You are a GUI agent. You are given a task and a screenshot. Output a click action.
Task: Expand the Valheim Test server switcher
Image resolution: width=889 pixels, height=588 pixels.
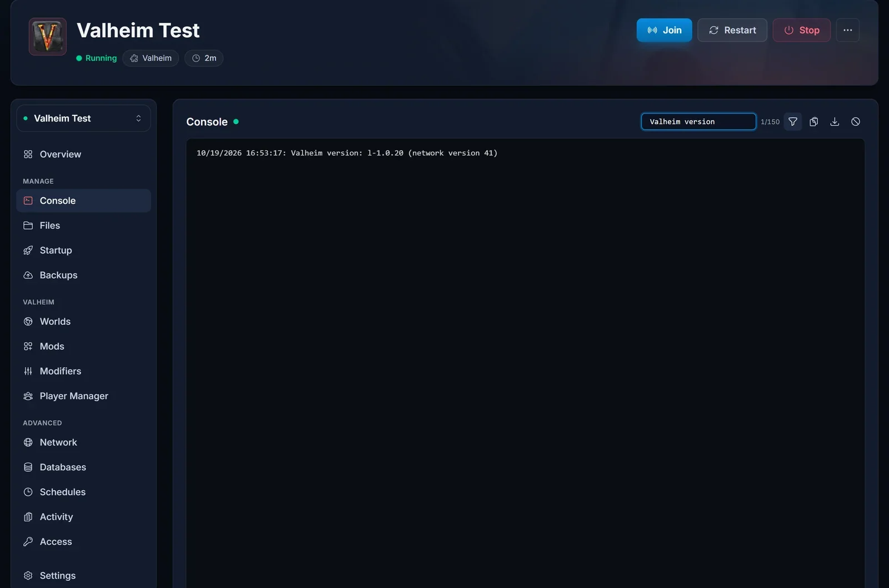pos(83,118)
